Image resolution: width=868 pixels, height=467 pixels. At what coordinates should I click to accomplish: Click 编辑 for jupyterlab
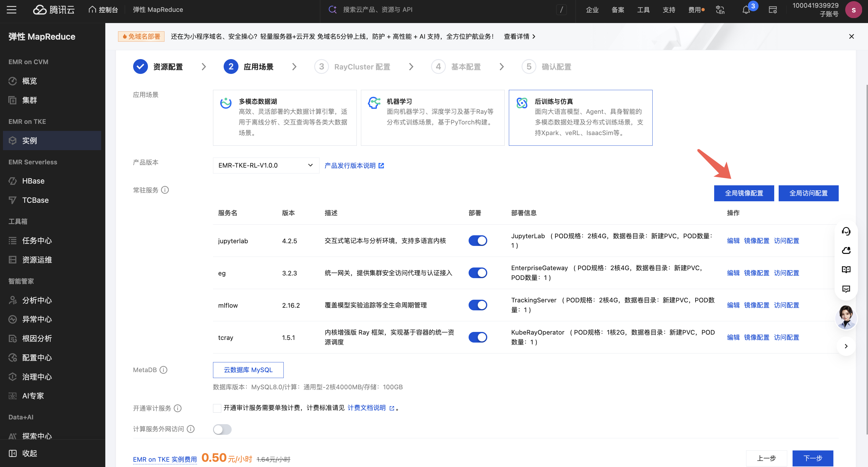coord(733,240)
